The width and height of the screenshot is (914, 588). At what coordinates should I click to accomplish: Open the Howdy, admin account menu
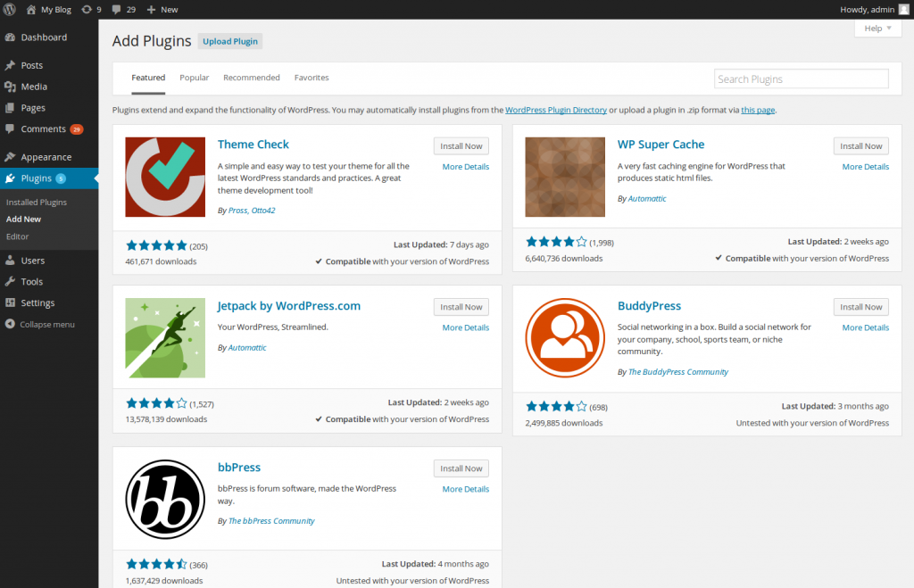click(866, 9)
